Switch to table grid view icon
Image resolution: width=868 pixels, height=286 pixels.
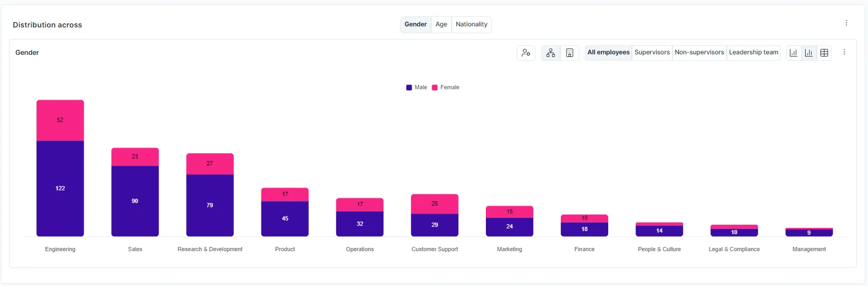(824, 53)
